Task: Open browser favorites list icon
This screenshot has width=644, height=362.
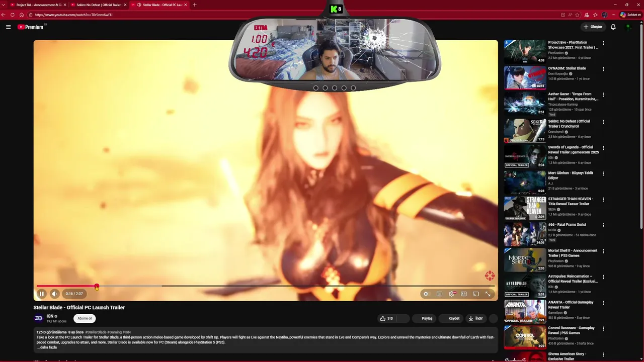Action: pyautogui.click(x=596, y=15)
